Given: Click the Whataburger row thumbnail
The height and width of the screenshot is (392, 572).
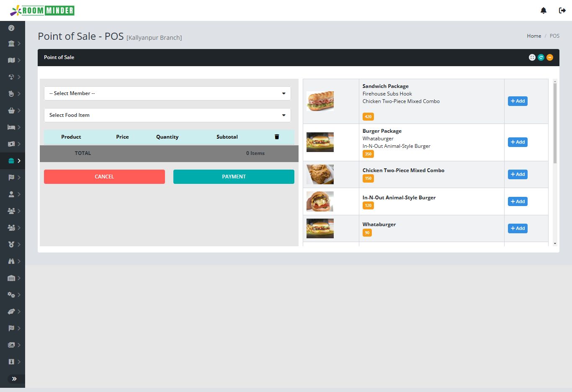Looking at the screenshot, I should (320, 228).
